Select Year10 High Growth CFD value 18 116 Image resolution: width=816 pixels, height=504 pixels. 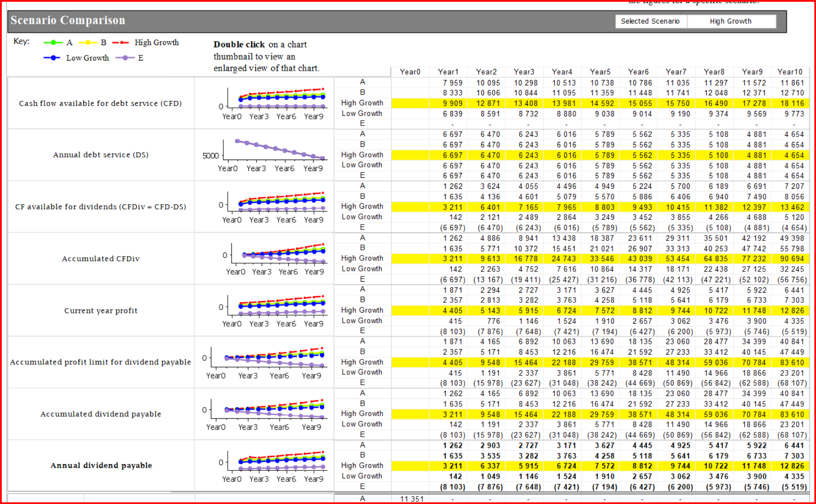[x=791, y=103]
